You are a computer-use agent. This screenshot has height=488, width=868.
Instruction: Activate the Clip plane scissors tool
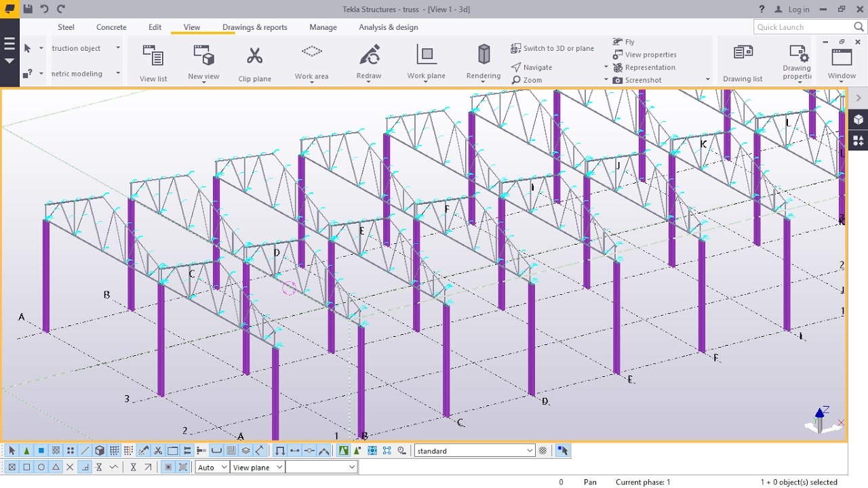click(x=254, y=63)
